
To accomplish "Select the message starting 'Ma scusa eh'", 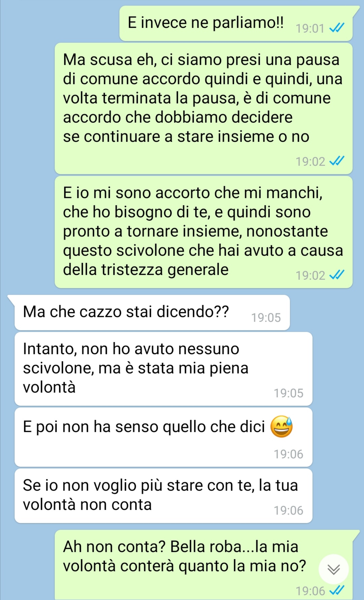I will tap(204, 108).
